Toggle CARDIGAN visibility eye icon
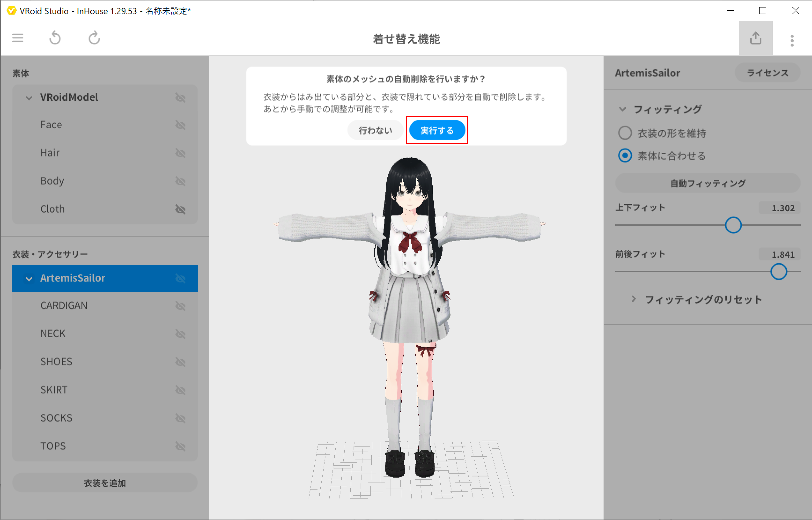This screenshot has height=520, width=812. 181,306
